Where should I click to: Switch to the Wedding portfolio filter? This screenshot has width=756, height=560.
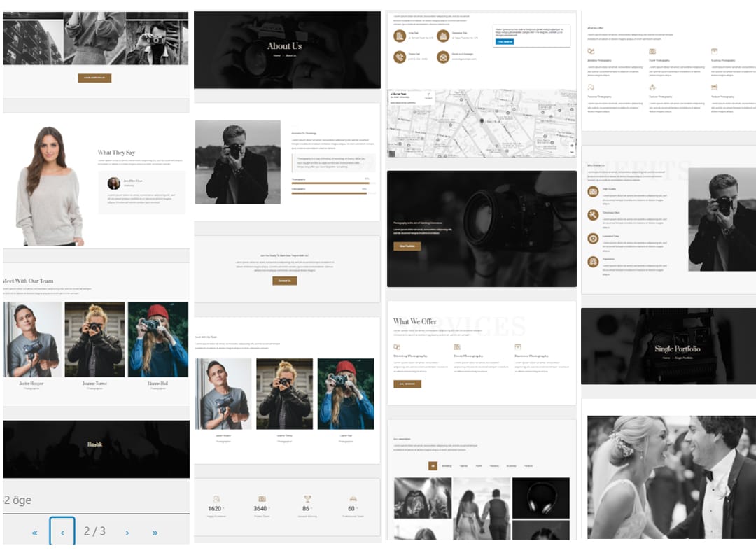point(447,466)
